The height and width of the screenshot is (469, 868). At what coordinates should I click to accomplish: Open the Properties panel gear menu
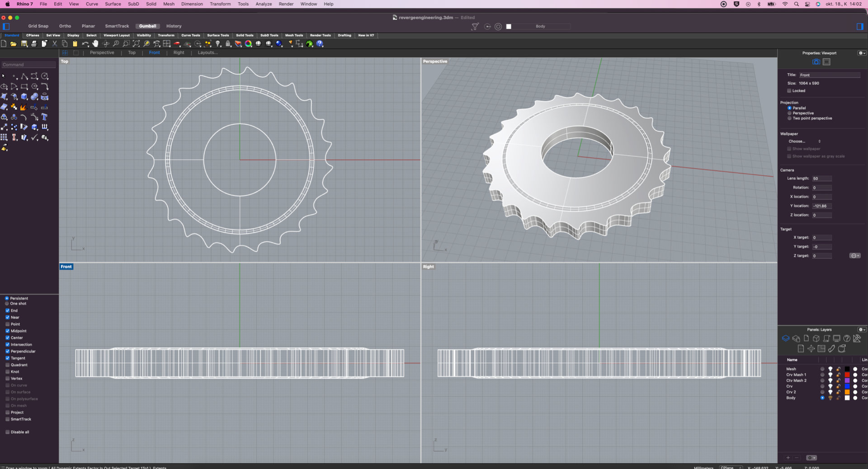point(862,53)
